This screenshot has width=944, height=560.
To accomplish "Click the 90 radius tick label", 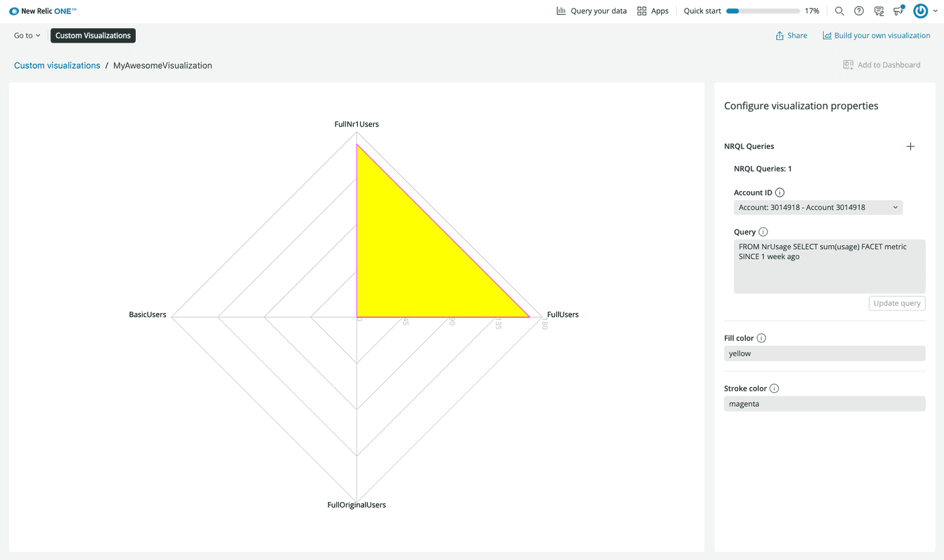I will (452, 321).
